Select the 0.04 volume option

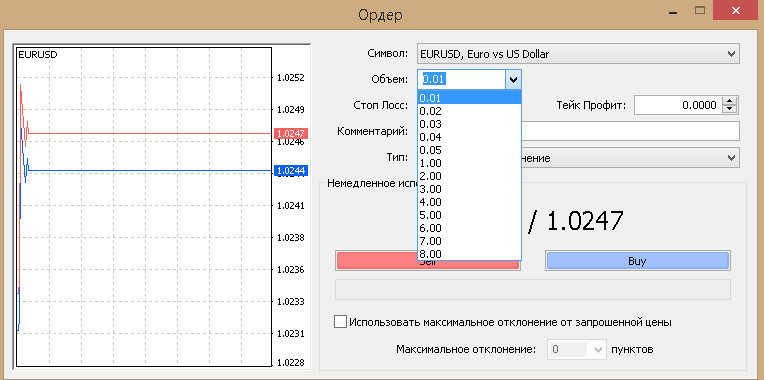470,137
